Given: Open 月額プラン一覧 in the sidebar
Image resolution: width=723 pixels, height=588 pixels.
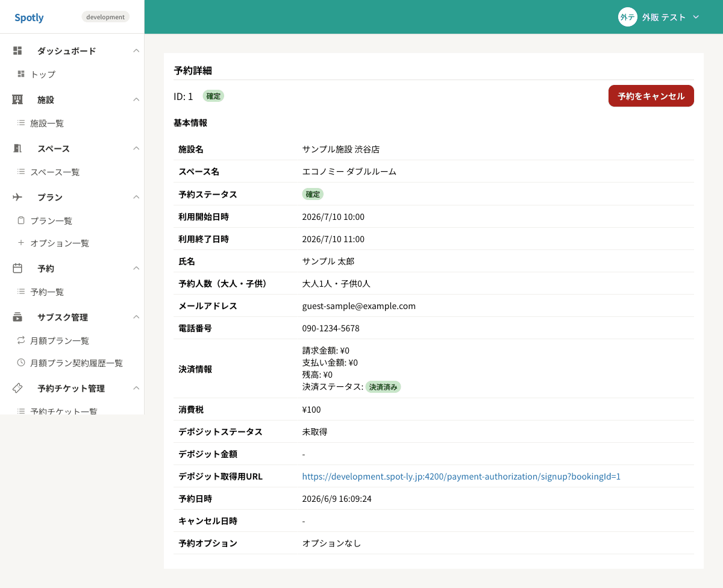Looking at the screenshot, I should [60, 340].
